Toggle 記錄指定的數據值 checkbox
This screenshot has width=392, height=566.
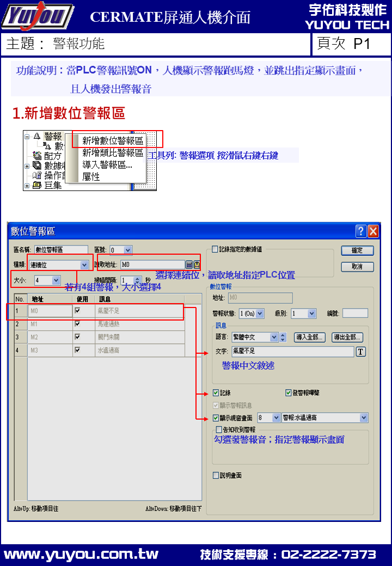[x=215, y=249]
